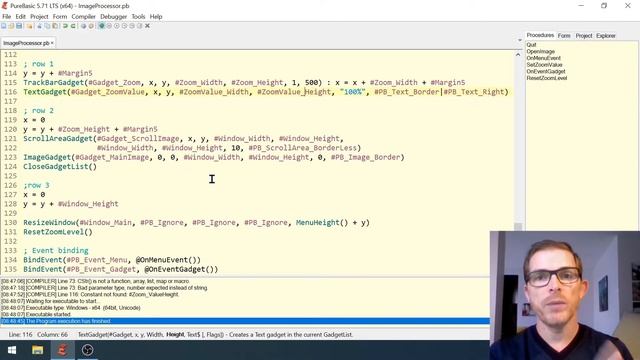The height and width of the screenshot is (360, 640).
Task: Close the ImageProcessor.pb tab
Action: tap(52, 43)
